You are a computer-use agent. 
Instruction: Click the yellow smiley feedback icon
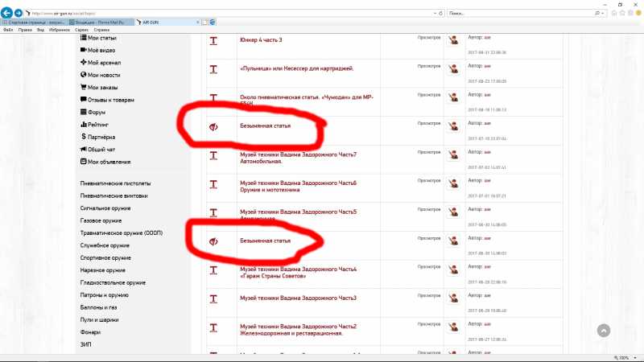coord(638,13)
